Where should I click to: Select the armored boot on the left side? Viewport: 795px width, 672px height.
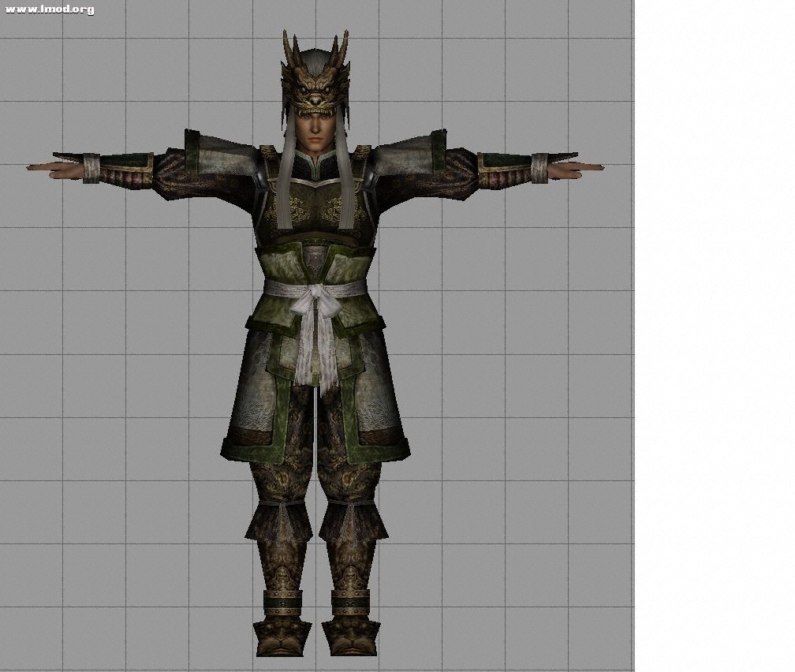282,631
